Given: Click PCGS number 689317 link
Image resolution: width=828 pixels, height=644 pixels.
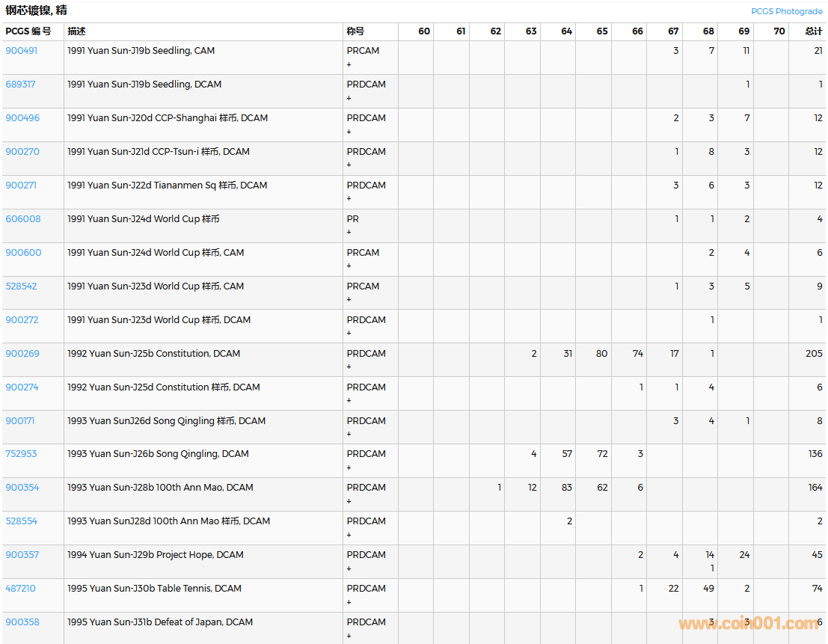Looking at the screenshot, I should pos(20,85).
